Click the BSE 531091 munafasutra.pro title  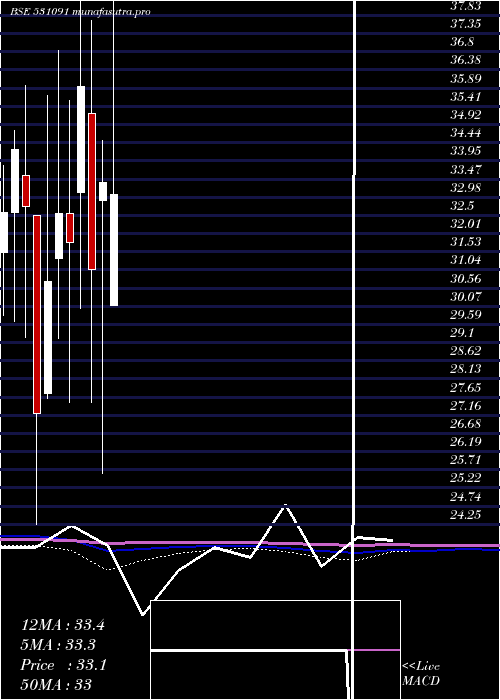80,12
